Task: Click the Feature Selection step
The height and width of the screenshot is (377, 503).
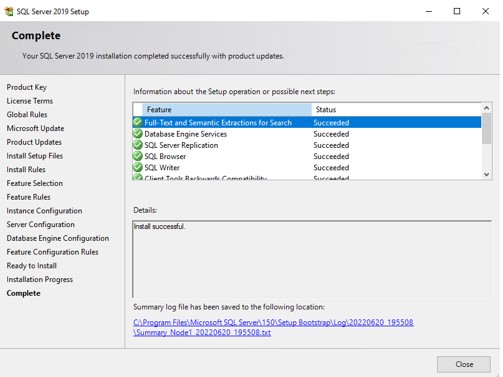Action: tap(35, 183)
